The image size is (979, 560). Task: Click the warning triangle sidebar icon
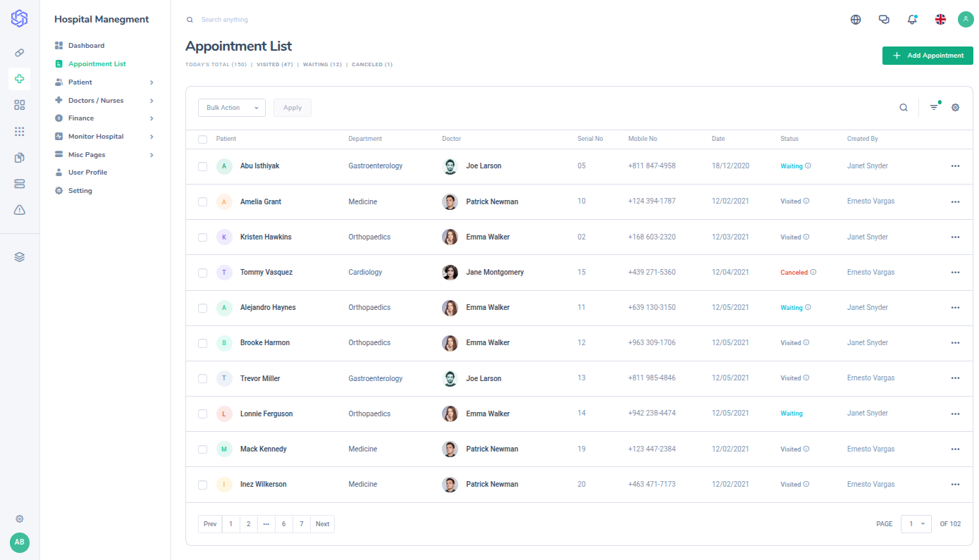(x=20, y=210)
